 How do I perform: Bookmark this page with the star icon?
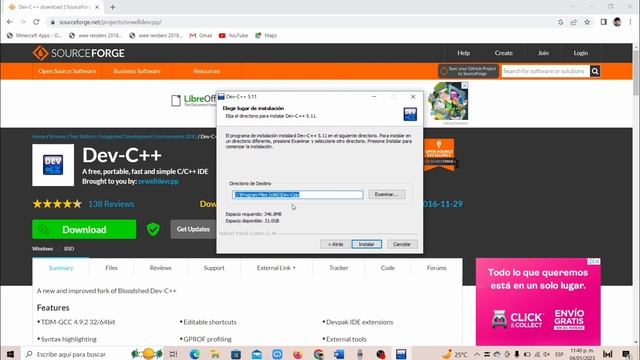coord(587,22)
